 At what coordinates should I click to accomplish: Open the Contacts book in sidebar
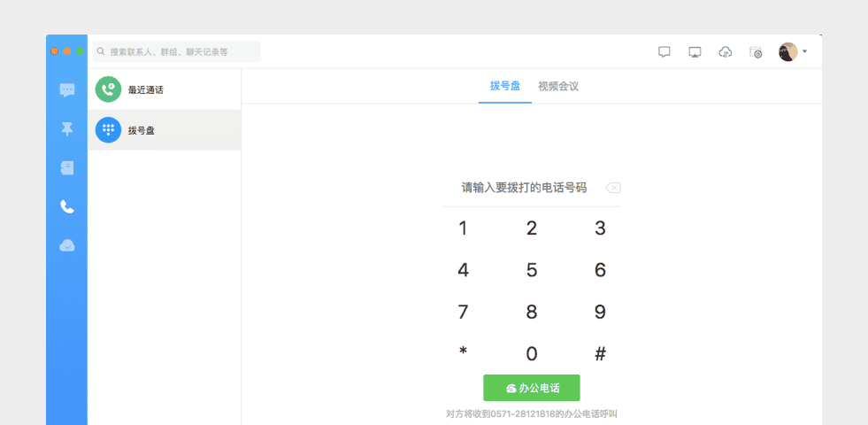tap(67, 167)
